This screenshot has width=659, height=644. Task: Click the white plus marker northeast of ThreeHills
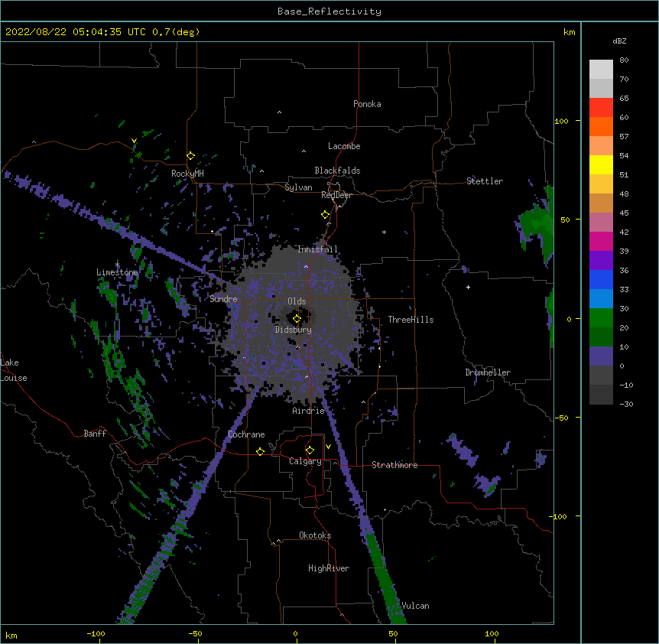(x=468, y=287)
